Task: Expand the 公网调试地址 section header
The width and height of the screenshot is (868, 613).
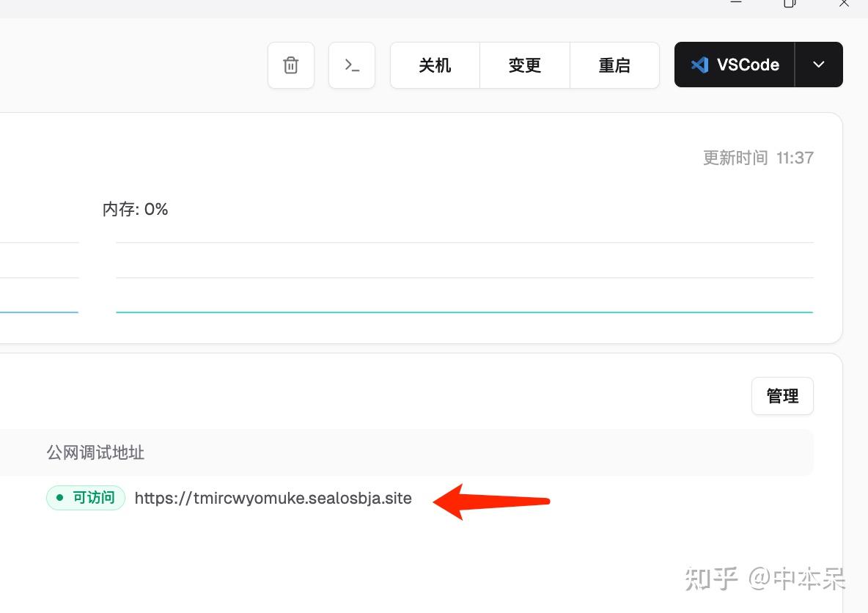Action: coord(95,452)
